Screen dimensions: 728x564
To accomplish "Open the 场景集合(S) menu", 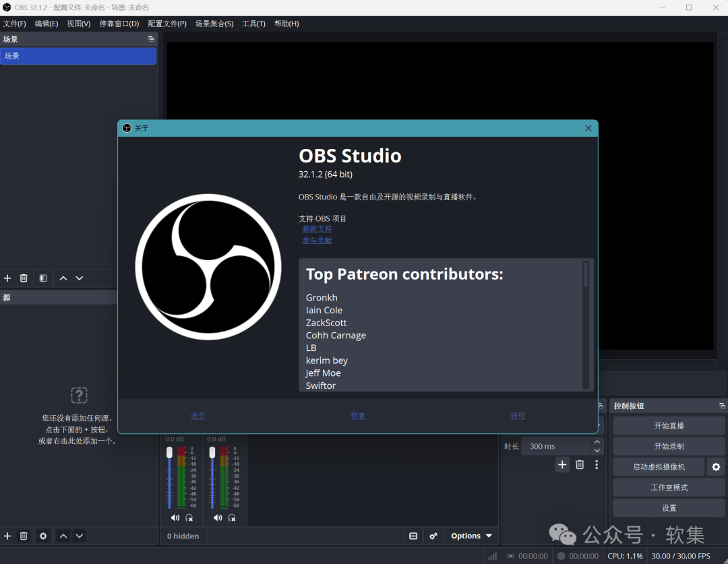I will [214, 24].
